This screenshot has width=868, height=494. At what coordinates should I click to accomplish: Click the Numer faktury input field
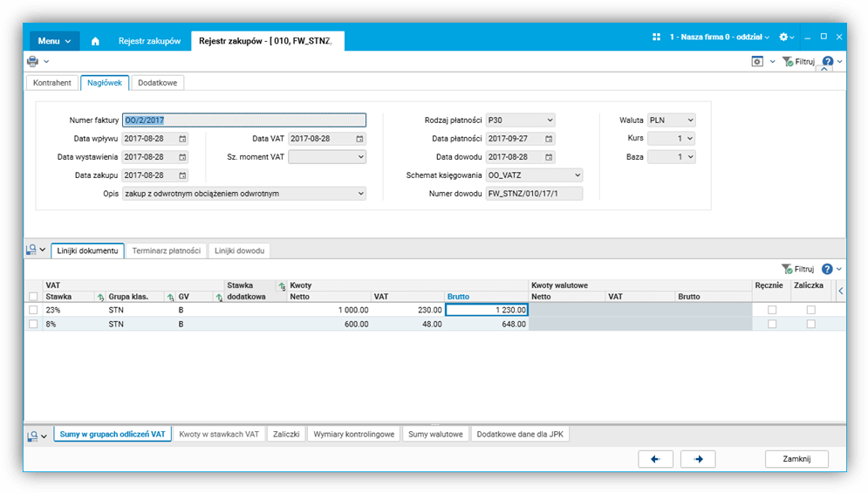244,120
